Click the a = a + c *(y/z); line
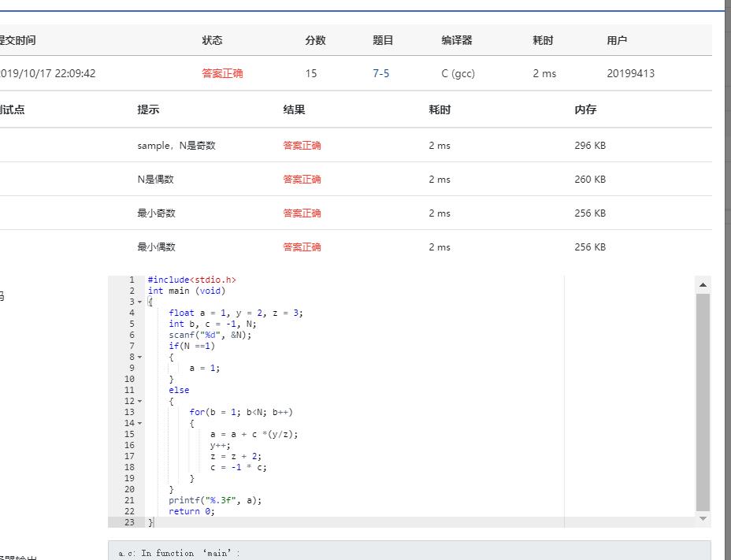 pos(254,434)
